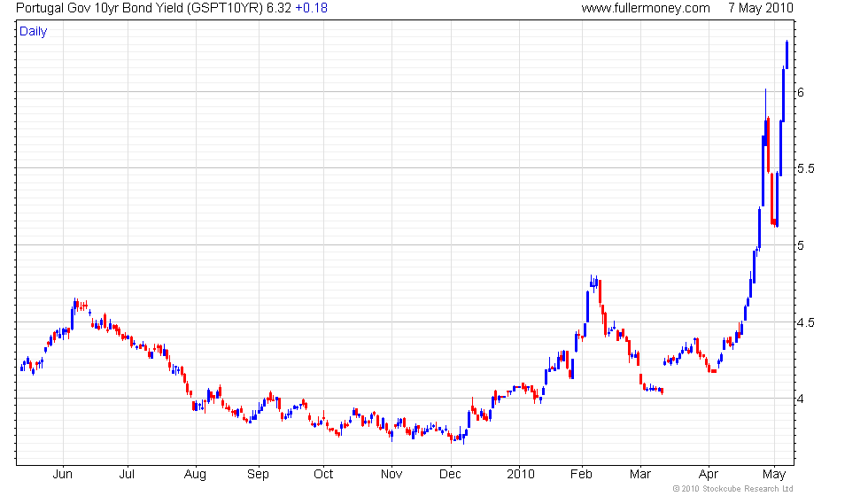
Task: Click the 'Oct' x-axis label
Action: coord(323,475)
